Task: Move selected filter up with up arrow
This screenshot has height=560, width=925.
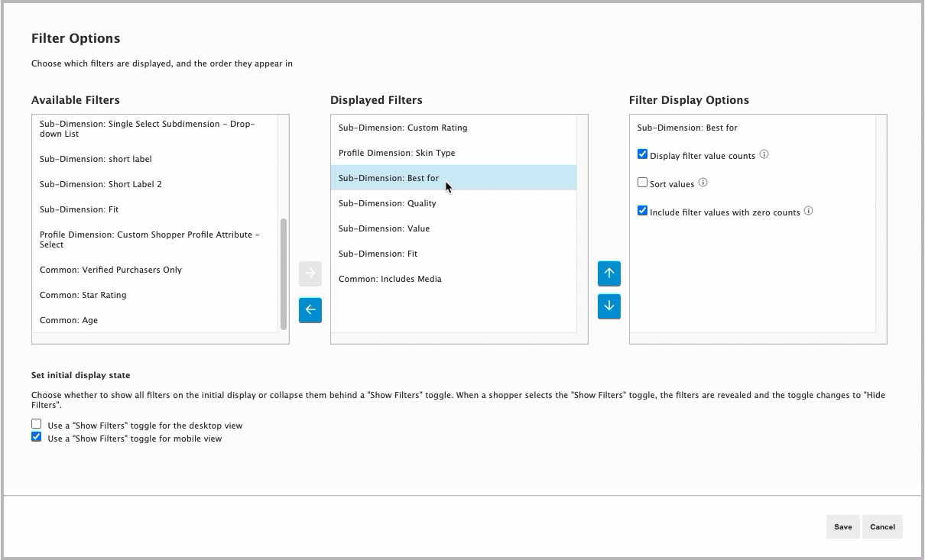Action: (609, 274)
